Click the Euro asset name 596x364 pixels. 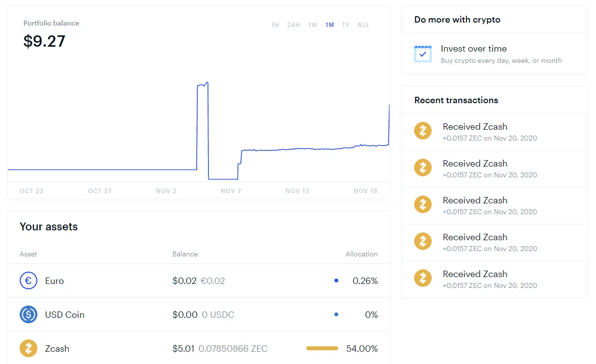point(55,281)
